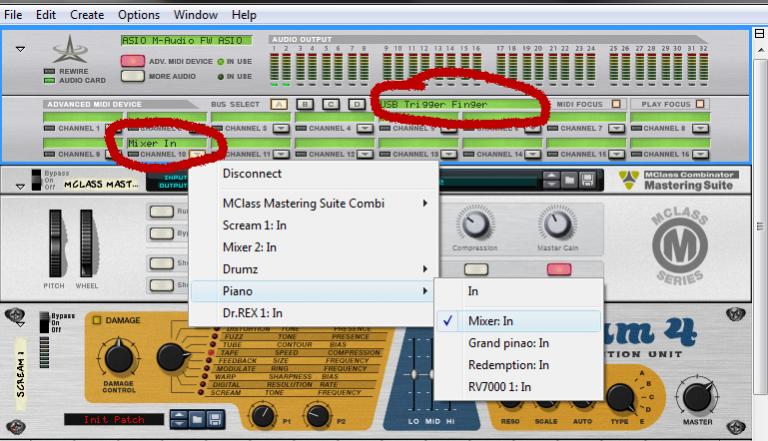Adjust the Combinator Master Gain knob
Viewport: 768px width, 441px height.
[557, 224]
